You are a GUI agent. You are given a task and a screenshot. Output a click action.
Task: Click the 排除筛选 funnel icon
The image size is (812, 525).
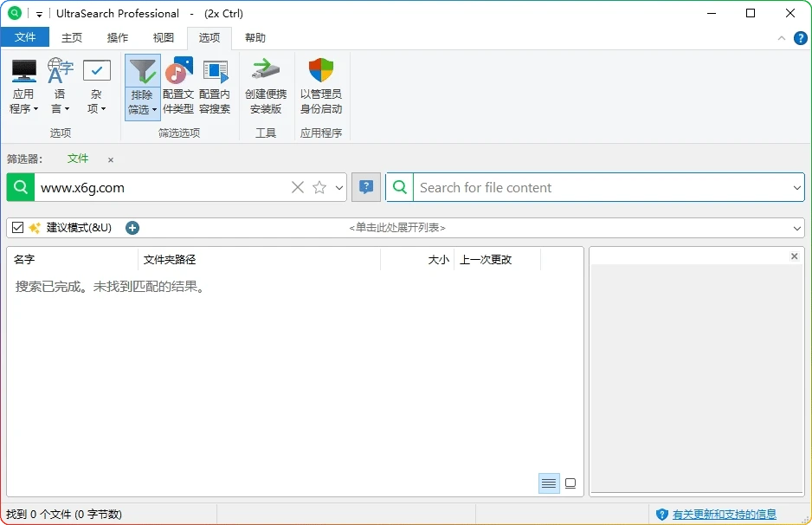143,72
